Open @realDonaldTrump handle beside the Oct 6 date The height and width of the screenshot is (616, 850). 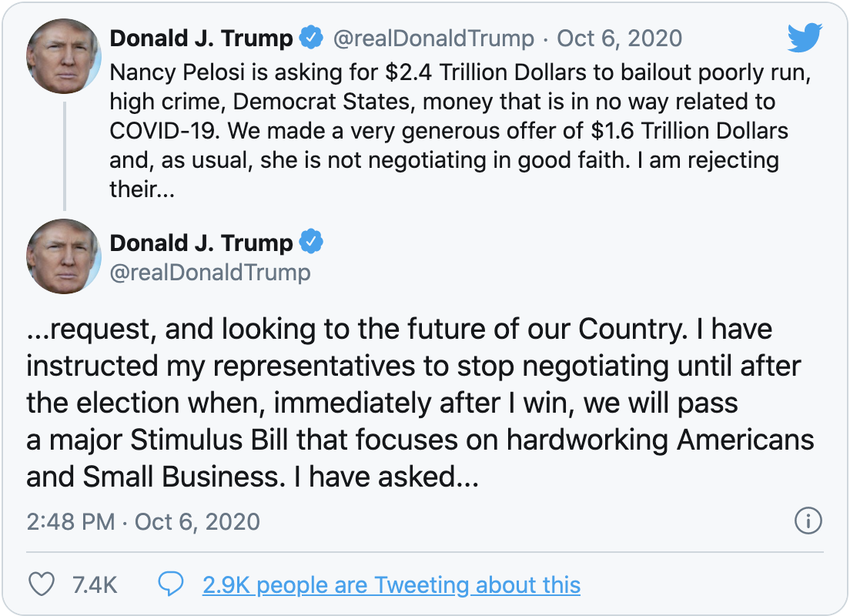[x=433, y=38]
